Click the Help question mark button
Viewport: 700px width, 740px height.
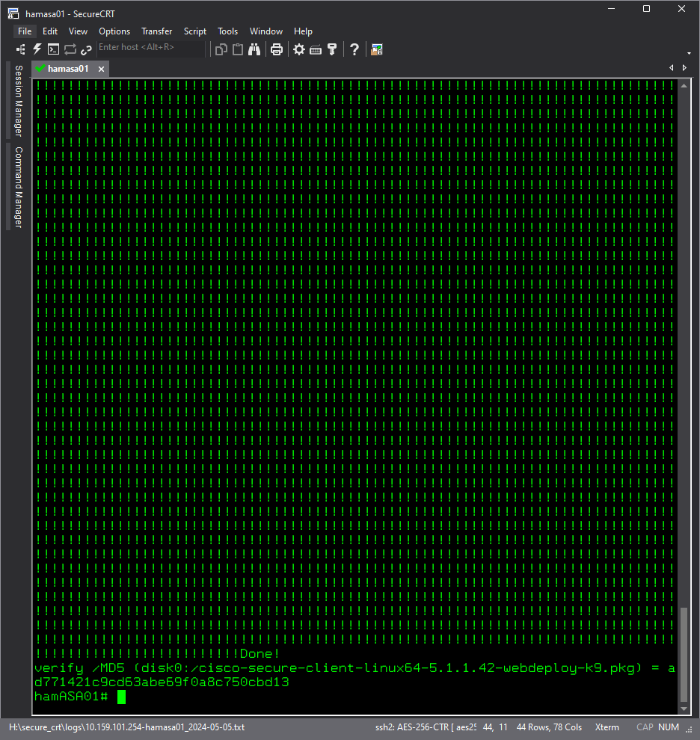point(354,49)
